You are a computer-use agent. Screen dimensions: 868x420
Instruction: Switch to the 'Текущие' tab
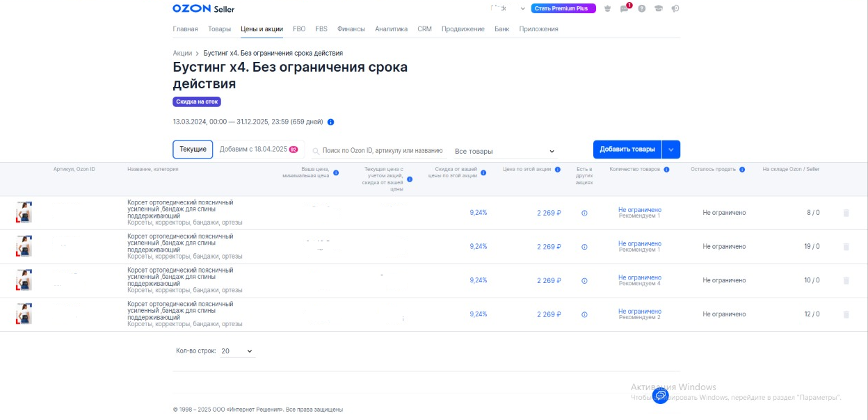pyautogui.click(x=193, y=150)
